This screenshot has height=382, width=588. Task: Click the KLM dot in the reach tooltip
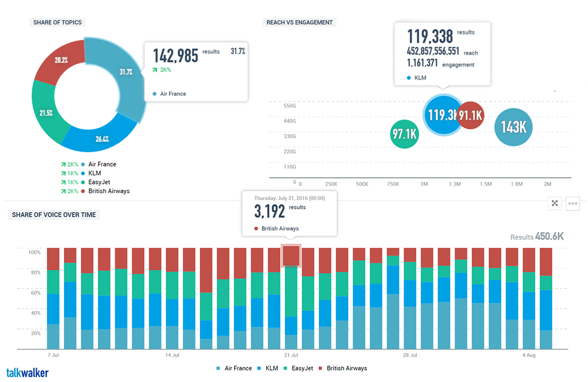point(408,78)
